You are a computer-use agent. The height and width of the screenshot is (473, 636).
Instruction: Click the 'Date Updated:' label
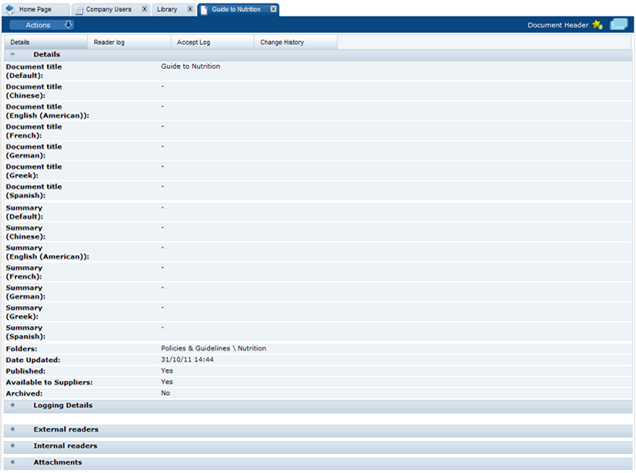33,360
